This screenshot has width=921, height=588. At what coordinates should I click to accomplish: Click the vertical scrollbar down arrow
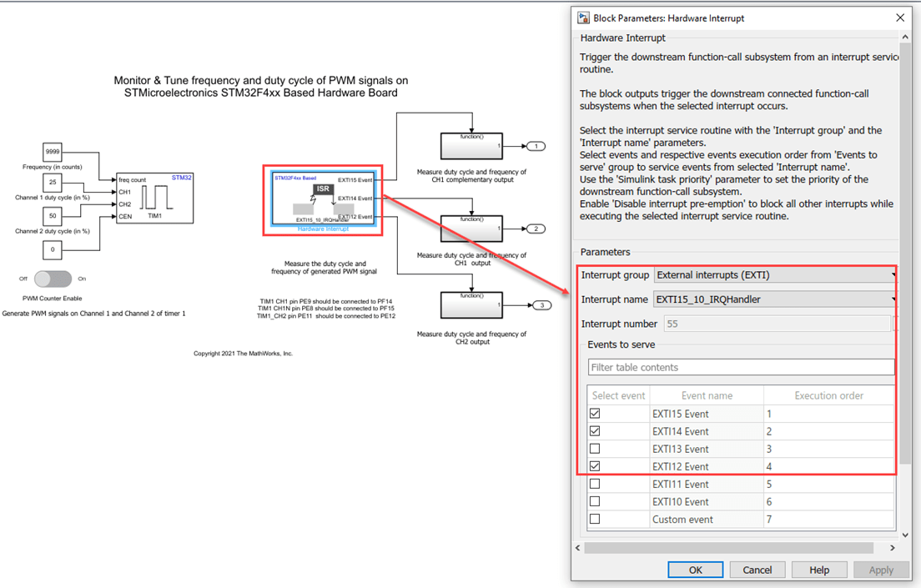(x=905, y=535)
